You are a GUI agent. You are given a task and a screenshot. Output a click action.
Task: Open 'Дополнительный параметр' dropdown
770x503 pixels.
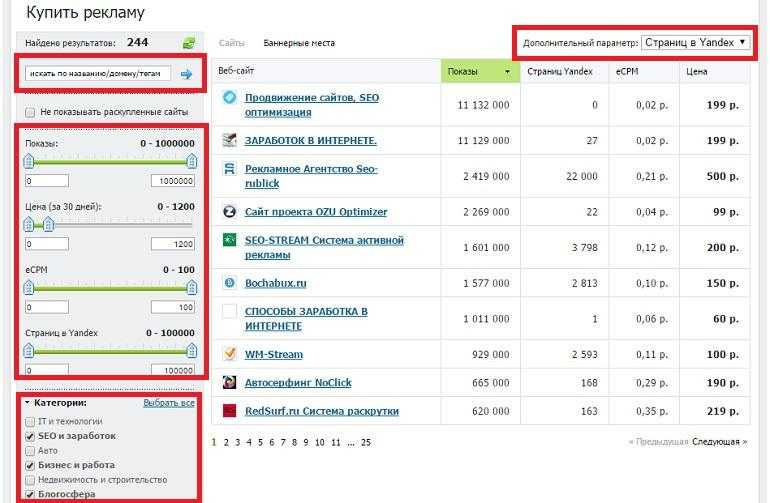[696, 43]
